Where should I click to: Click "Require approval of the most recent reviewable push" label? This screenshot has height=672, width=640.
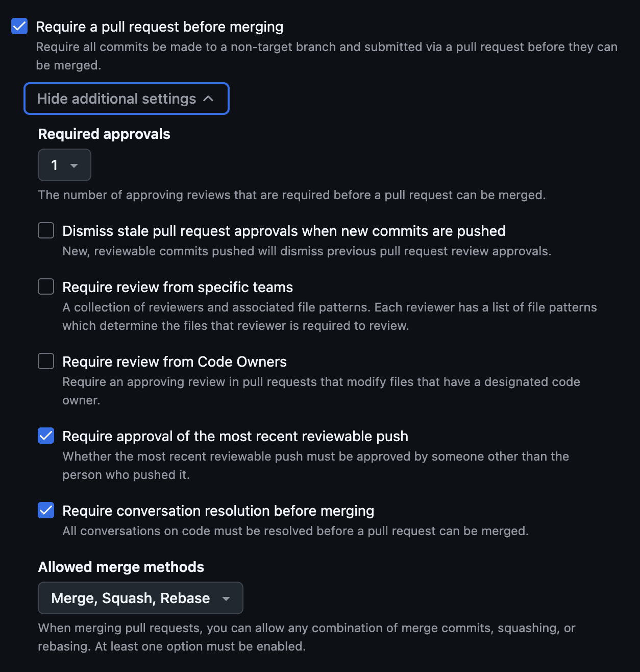(235, 436)
